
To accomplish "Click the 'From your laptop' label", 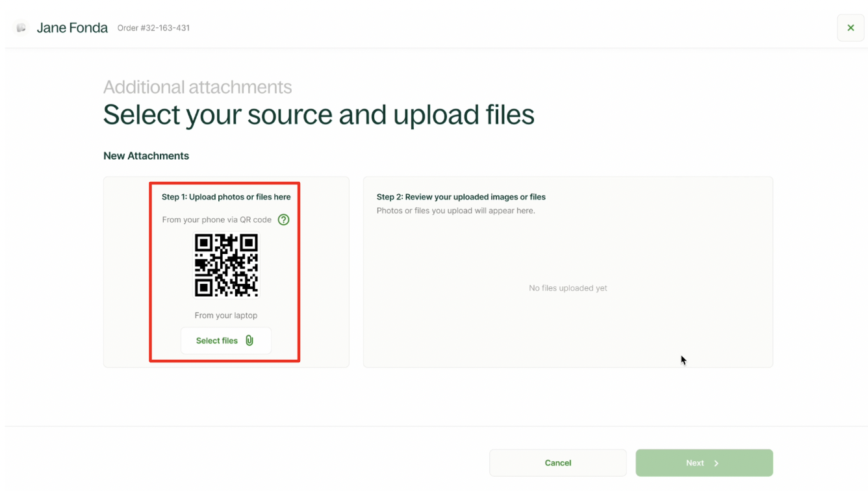I will click(x=226, y=316).
